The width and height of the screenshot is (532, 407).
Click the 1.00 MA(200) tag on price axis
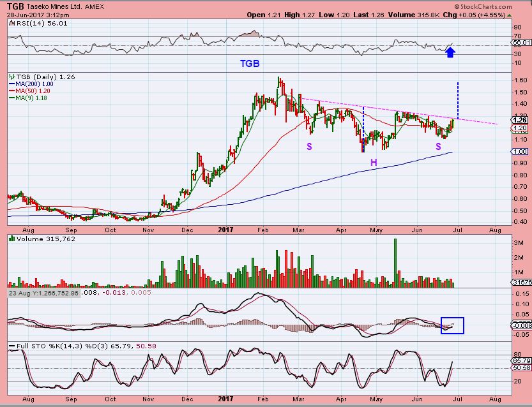(519, 151)
